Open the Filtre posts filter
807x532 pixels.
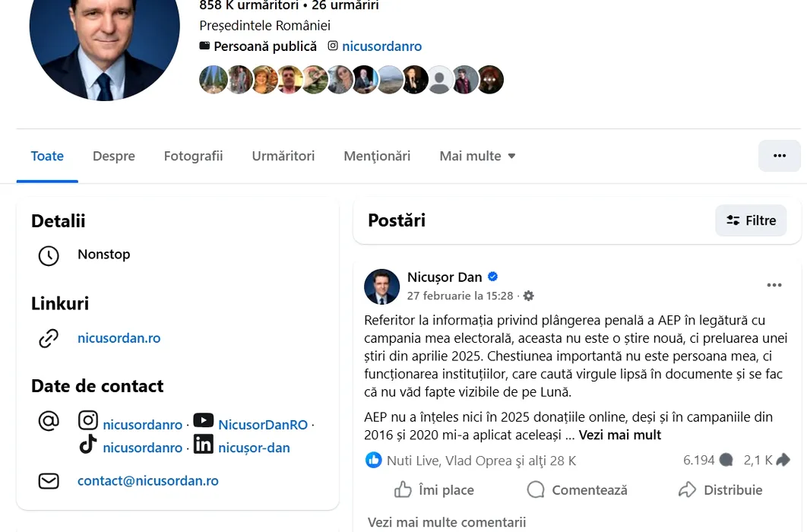(751, 220)
